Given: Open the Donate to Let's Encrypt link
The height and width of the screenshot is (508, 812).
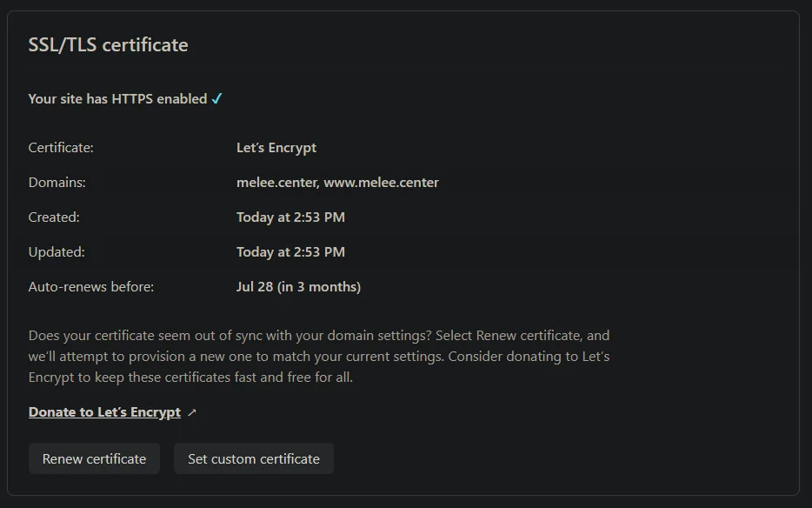Looking at the screenshot, I should pyautogui.click(x=103, y=411).
